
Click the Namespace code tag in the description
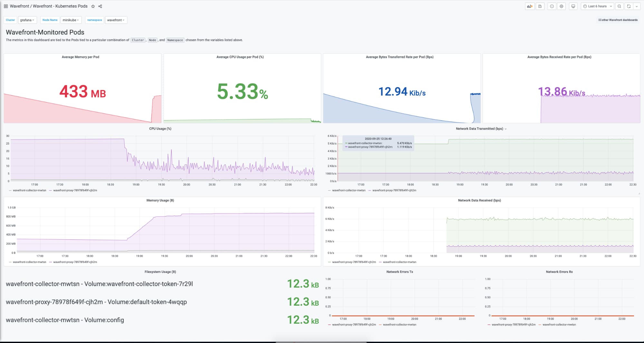[175, 40]
